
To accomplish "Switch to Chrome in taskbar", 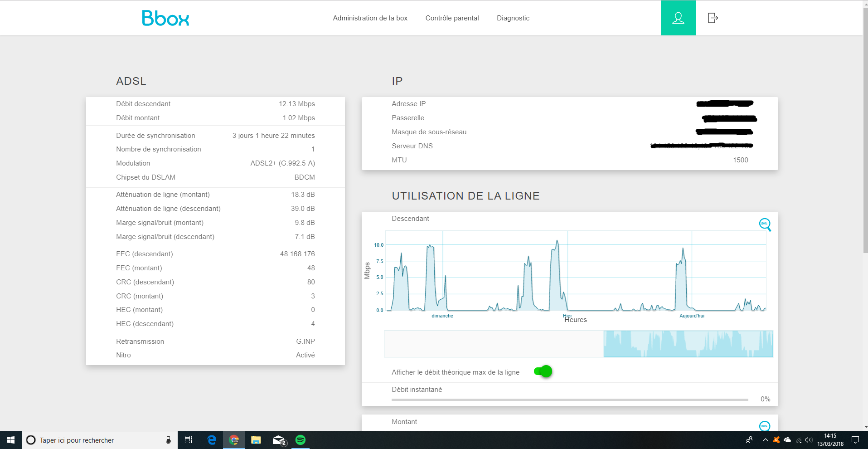I will 234,440.
